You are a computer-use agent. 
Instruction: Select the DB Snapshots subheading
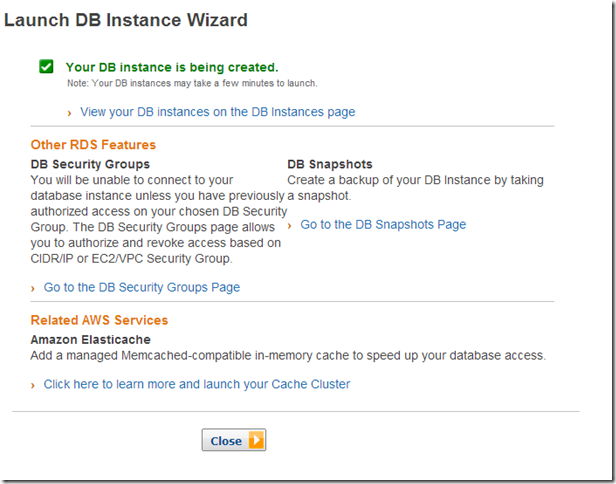[329, 164]
